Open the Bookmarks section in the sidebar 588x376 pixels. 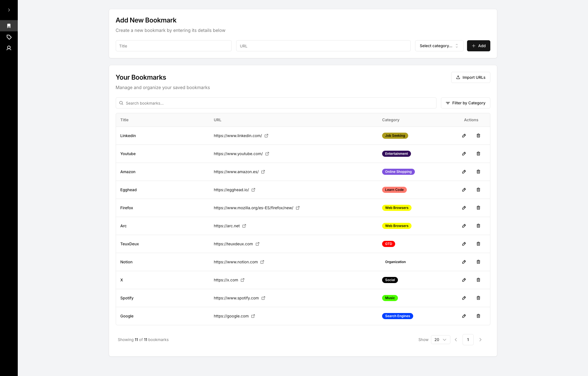coord(9,26)
